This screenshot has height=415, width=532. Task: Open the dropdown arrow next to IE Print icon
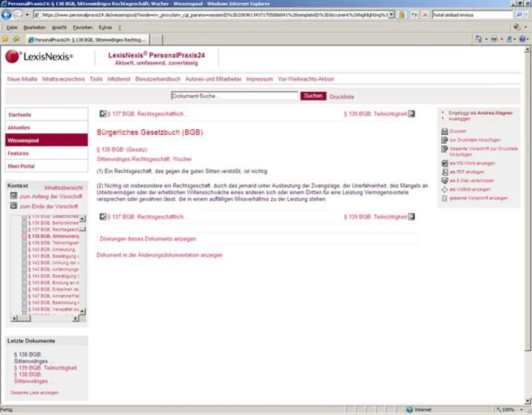click(x=502, y=39)
